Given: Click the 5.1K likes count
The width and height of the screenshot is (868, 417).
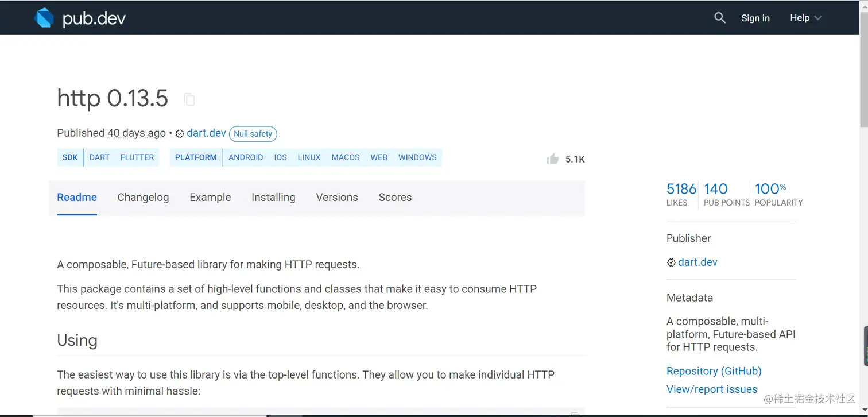Looking at the screenshot, I should click(x=575, y=160).
